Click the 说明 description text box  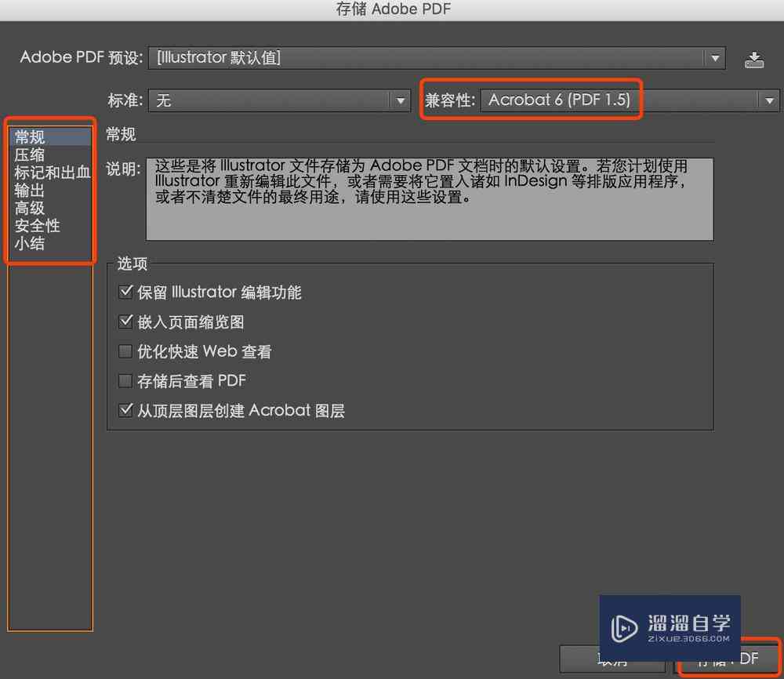click(x=430, y=199)
